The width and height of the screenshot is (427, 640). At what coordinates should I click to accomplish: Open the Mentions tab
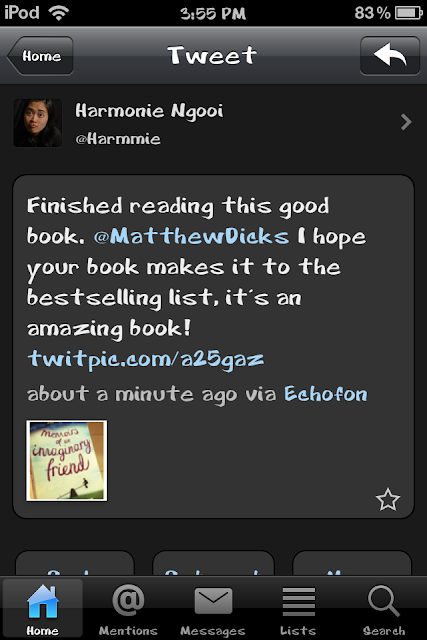[128, 609]
